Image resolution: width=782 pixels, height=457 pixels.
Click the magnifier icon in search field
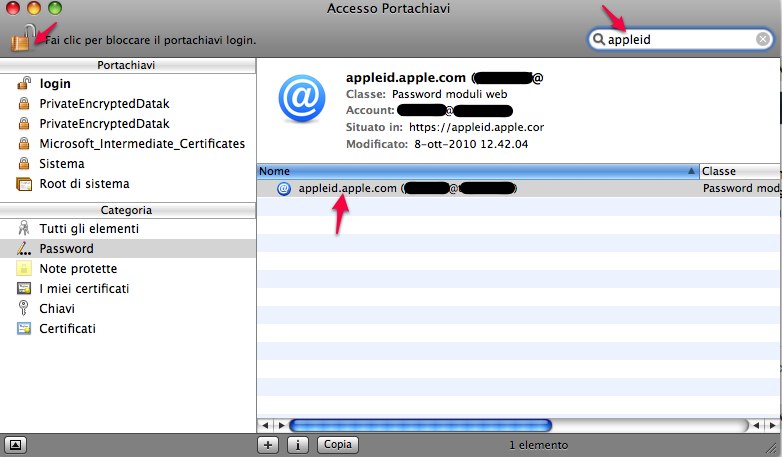pyautogui.click(x=598, y=39)
